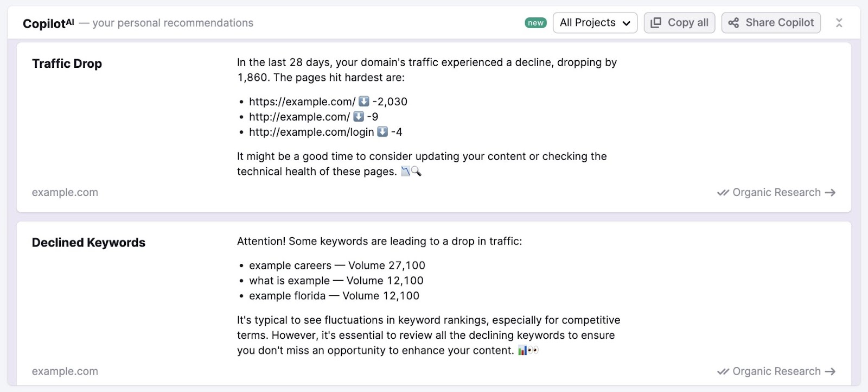
Task: Click the double-check icon in Declined Keywords card
Action: 723,372
